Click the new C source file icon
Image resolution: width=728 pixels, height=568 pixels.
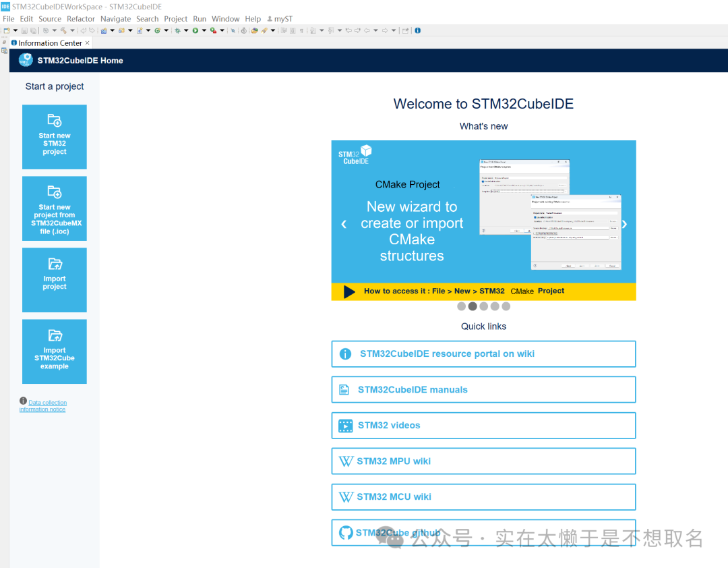click(x=140, y=30)
